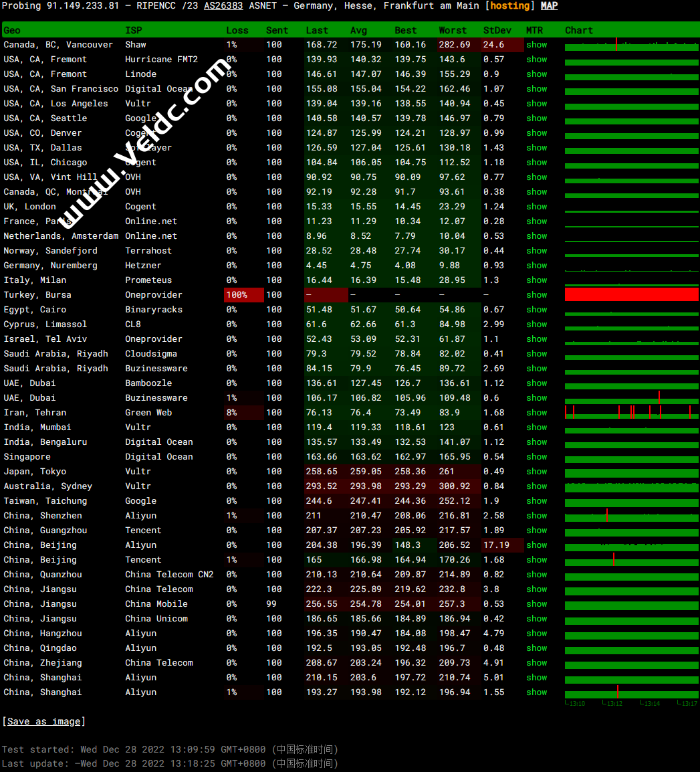The image size is (700, 772).
Task: Click the 'USA, CO, Denver' geo cell
Action: click(43, 133)
